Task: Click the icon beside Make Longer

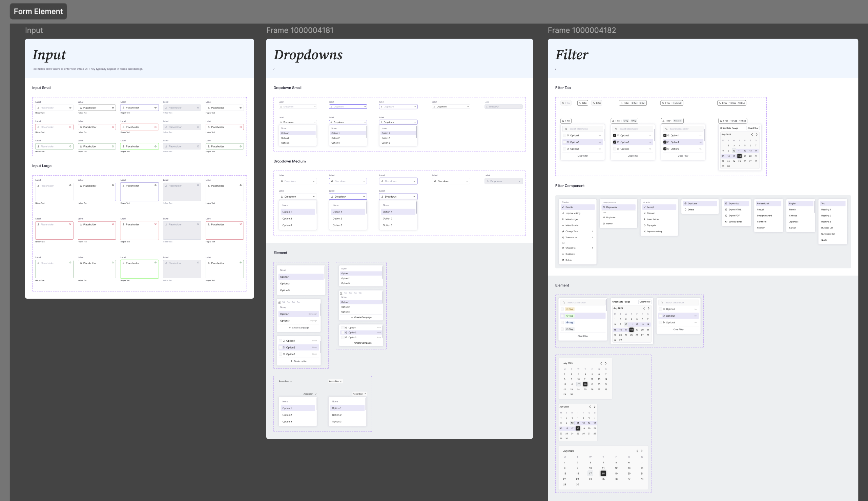Action: coord(563,219)
